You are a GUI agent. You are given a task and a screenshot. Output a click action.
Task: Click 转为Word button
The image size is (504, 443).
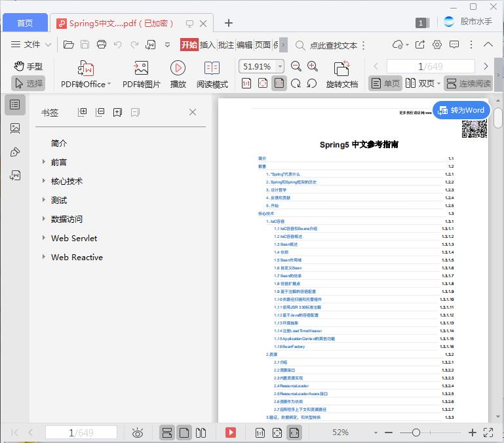[461, 110]
